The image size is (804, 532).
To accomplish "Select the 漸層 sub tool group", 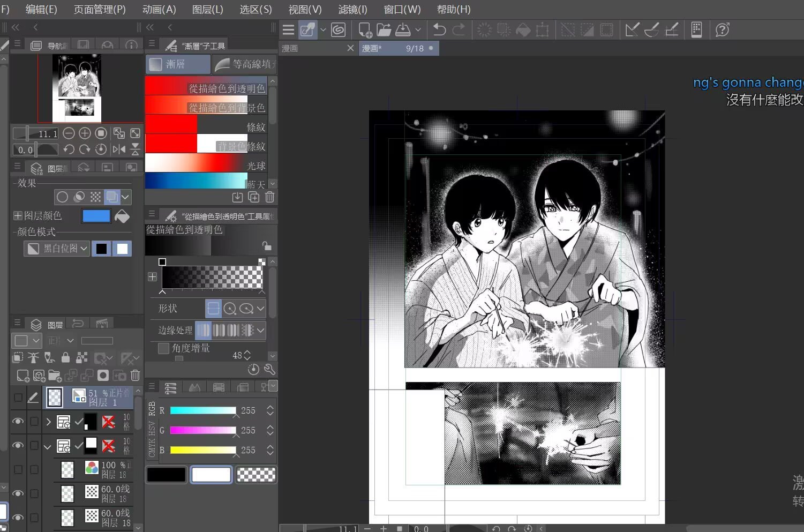I will tap(178, 64).
